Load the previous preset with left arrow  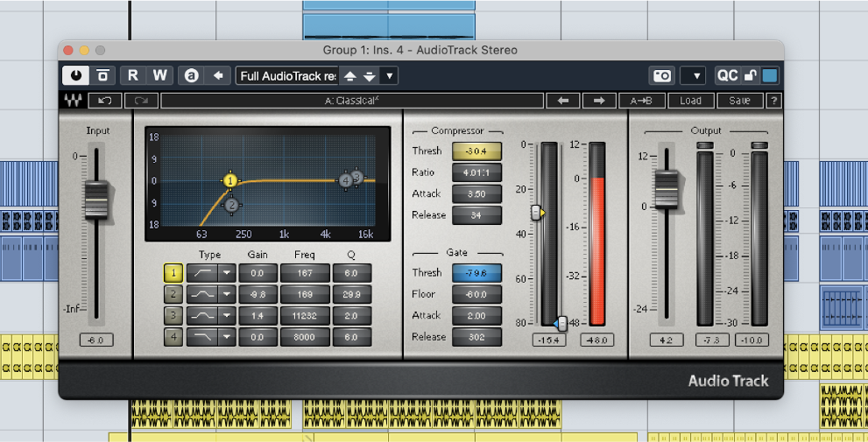(562, 101)
